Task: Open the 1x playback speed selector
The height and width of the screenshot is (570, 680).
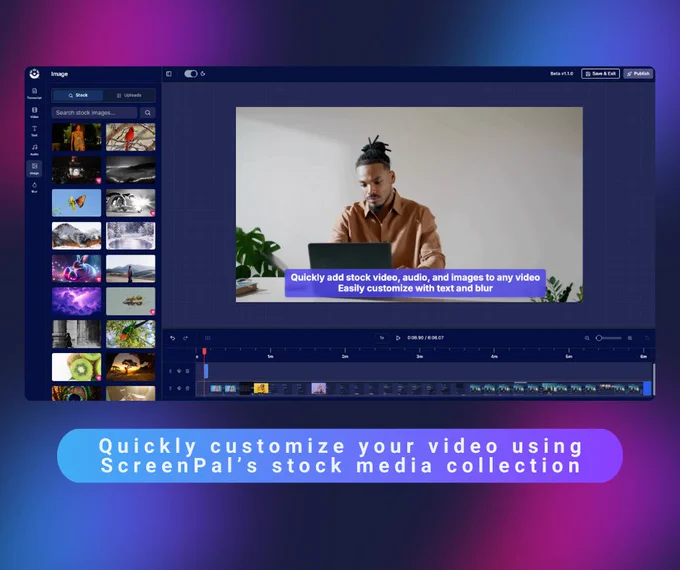Action: point(382,338)
